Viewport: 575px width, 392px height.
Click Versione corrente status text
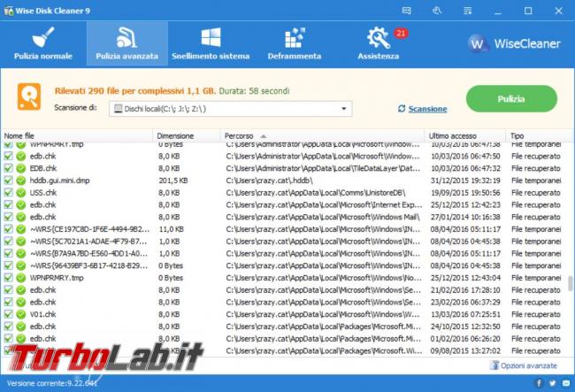51,383
